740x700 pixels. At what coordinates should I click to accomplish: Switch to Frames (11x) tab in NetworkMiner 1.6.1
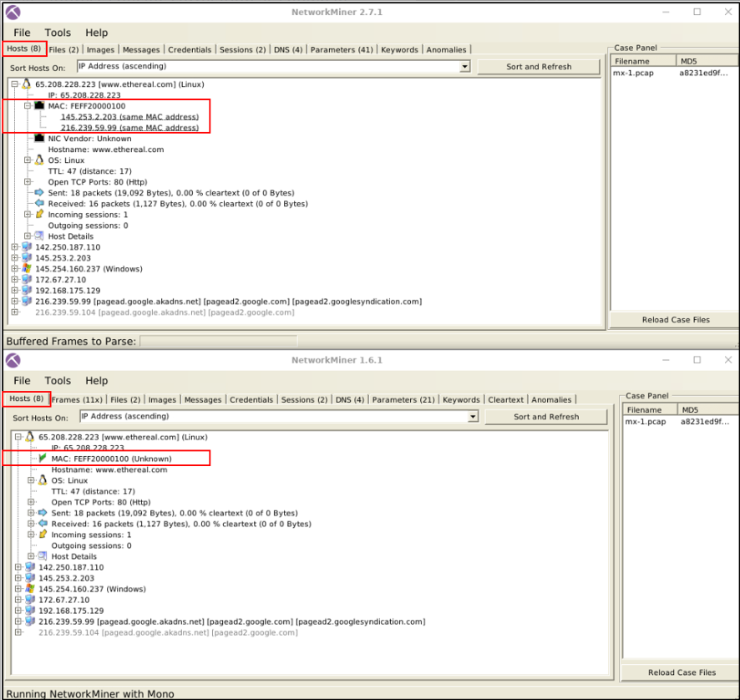77,400
